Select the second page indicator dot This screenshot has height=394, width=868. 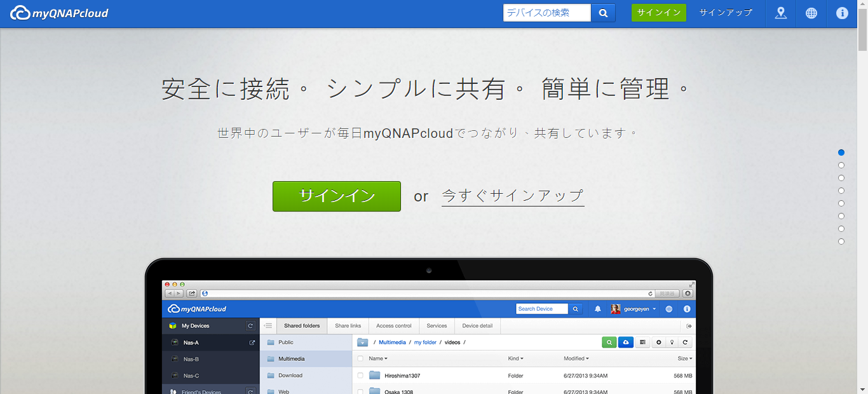pyautogui.click(x=841, y=165)
